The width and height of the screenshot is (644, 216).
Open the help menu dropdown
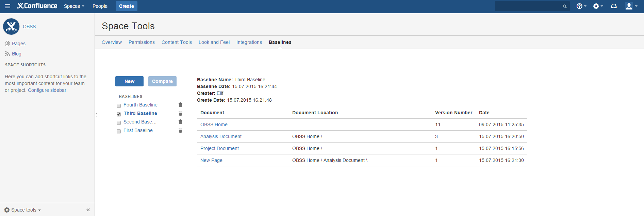(581, 6)
